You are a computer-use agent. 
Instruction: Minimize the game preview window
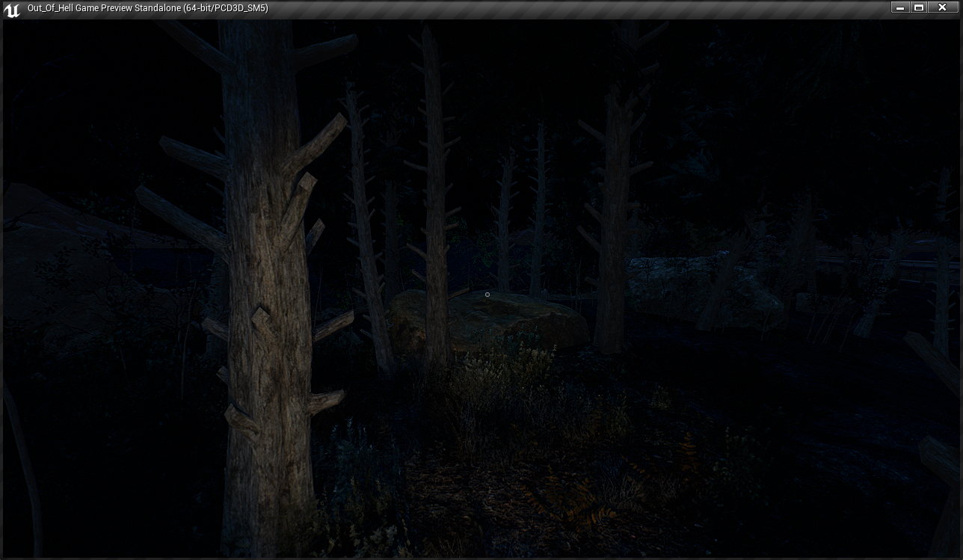click(900, 7)
